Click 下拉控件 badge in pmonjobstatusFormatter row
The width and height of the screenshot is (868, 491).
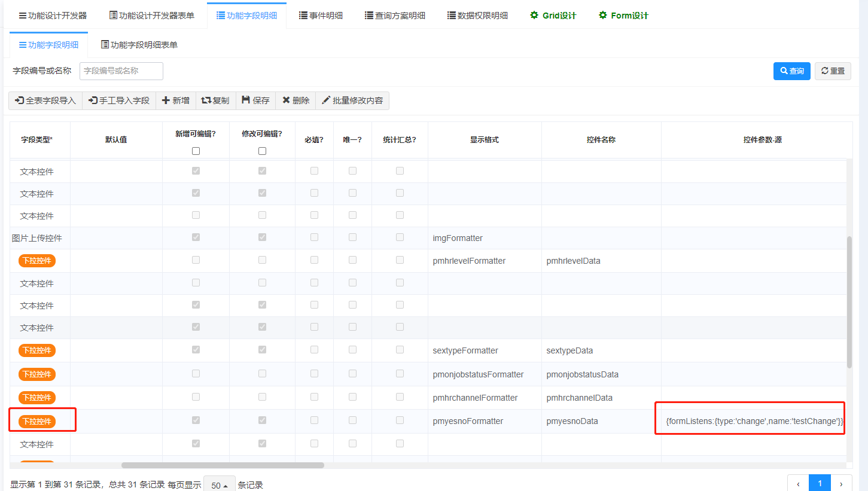37,374
